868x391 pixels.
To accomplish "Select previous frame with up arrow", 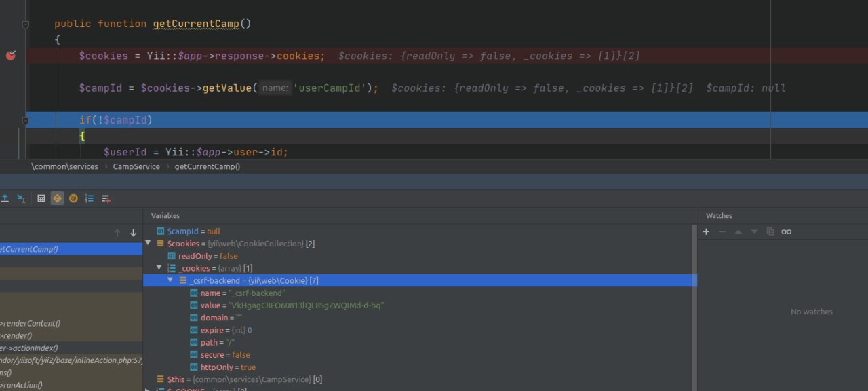I will click(117, 233).
